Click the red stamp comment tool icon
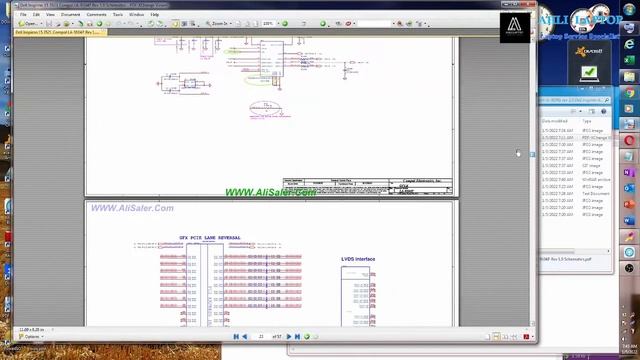This screenshot has width=640, height=360. click(348, 24)
